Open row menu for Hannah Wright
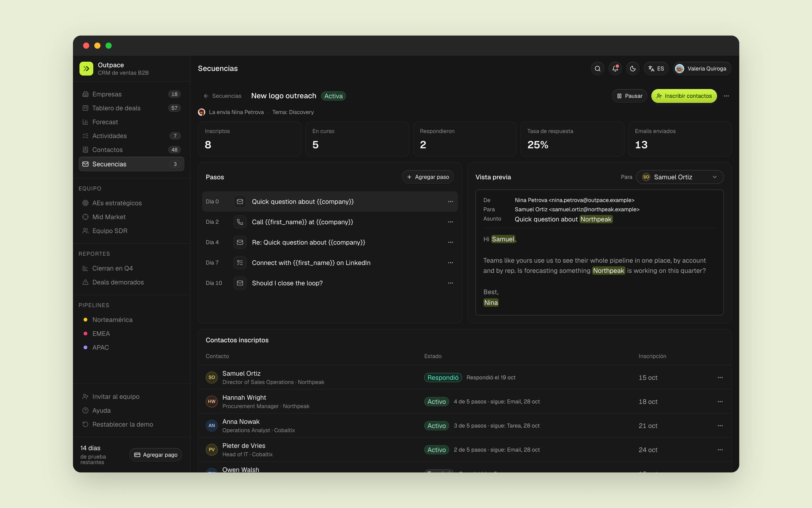This screenshot has height=508, width=812. pos(720,402)
